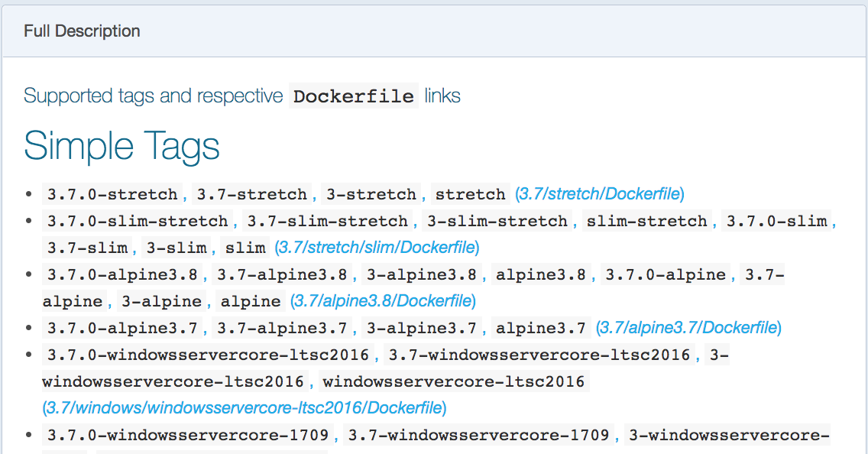Click the plain alpine tag
The width and height of the screenshot is (868, 454).
click(x=251, y=301)
